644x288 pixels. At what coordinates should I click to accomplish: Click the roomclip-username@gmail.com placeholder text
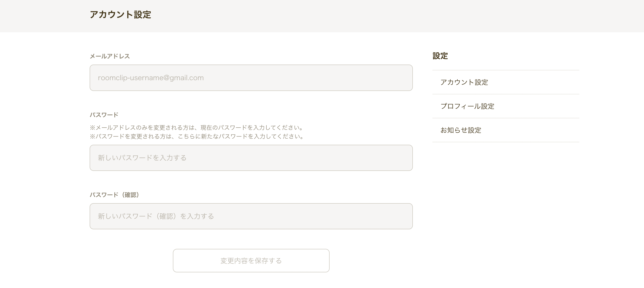click(151, 78)
